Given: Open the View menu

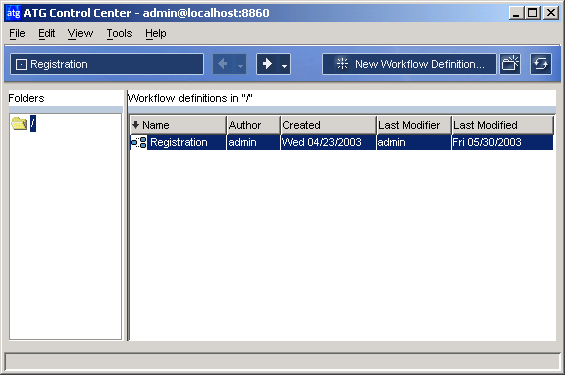Looking at the screenshot, I should pyautogui.click(x=80, y=34).
